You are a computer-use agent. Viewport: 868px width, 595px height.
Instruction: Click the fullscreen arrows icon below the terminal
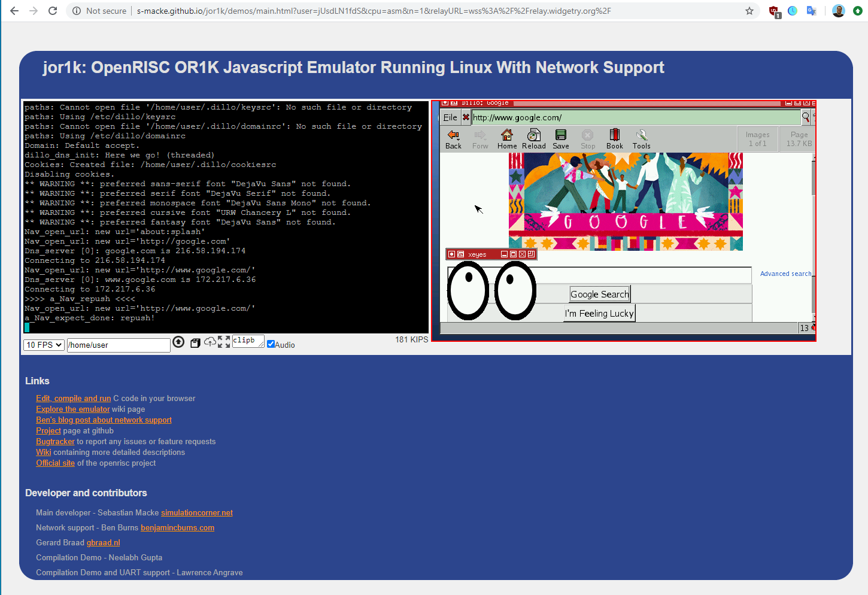pyautogui.click(x=226, y=341)
